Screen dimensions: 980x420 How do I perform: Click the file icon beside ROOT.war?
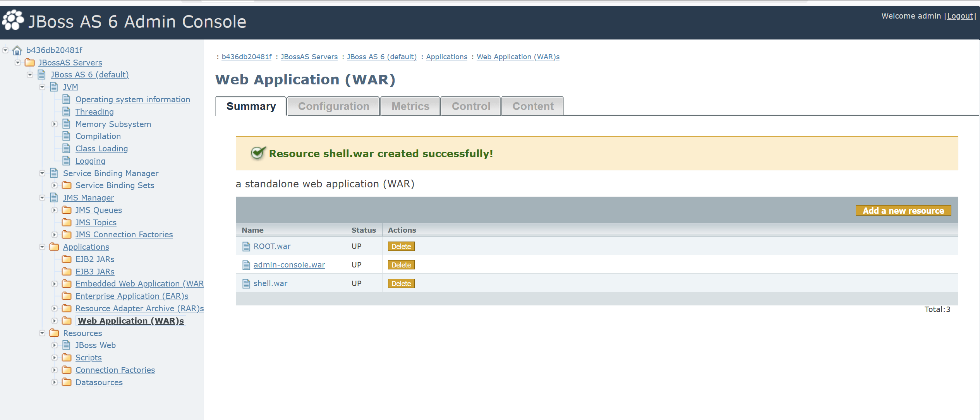[246, 246]
